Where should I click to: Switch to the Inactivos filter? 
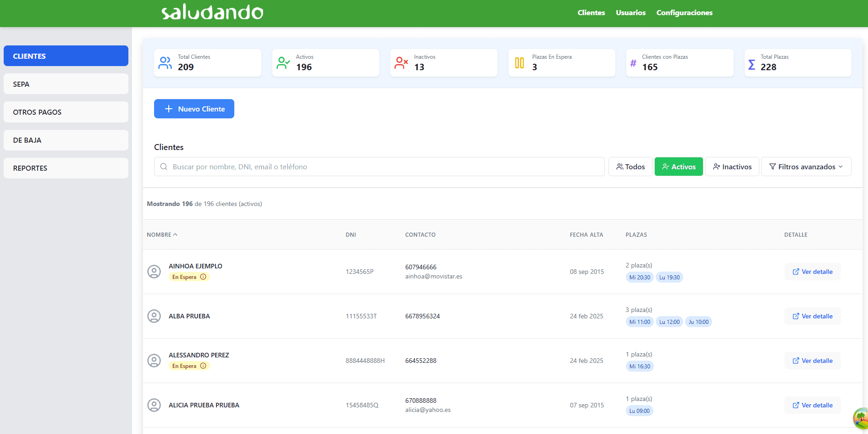pos(732,167)
